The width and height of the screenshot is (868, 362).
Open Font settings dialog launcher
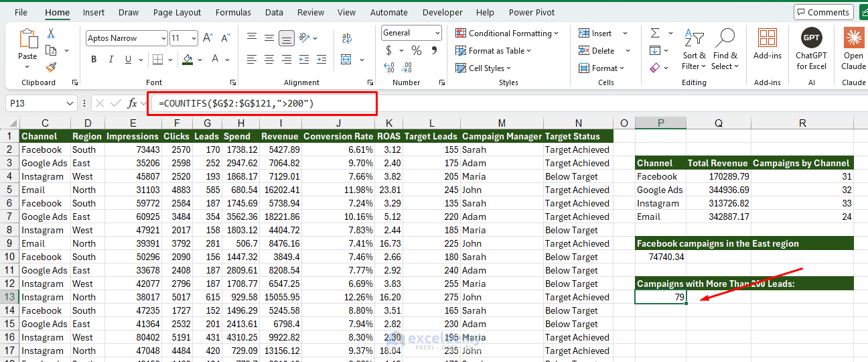232,82
